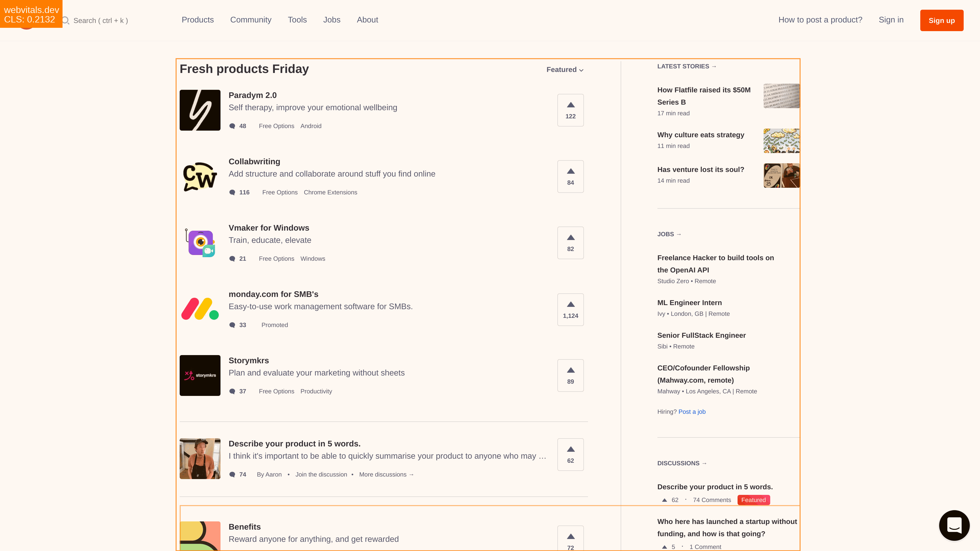Click the Chrome Extensions tag
Screen dimensions: 980x551
pyautogui.click(x=330, y=192)
